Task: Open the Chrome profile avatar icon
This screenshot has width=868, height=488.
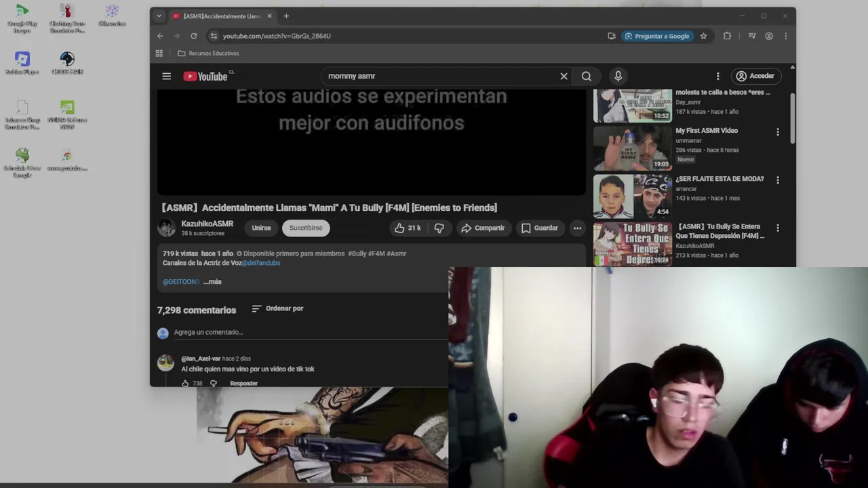Action: (769, 36)
